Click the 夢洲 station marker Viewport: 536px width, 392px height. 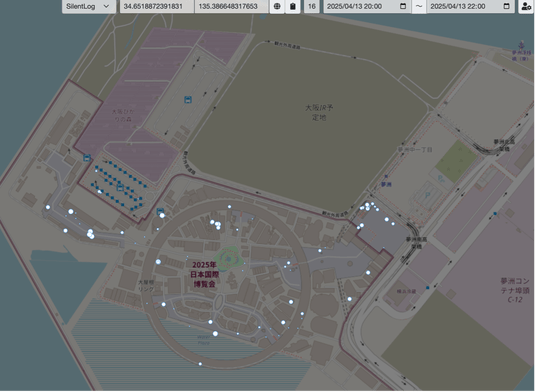(x=386, y=177)
